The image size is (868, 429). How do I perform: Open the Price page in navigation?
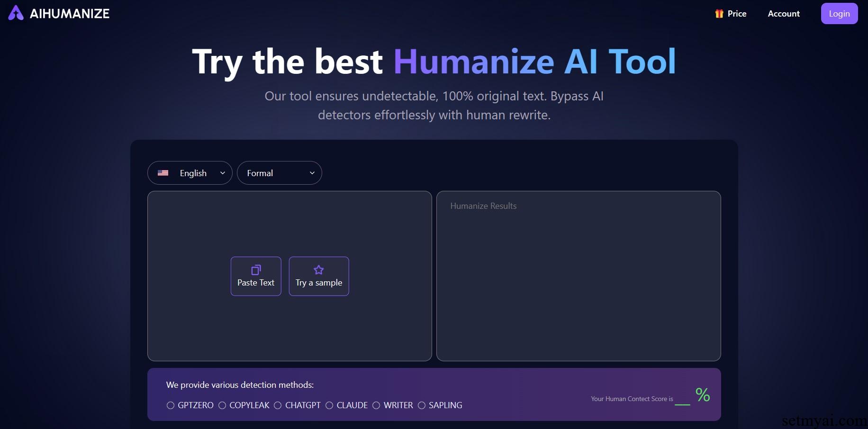click(x=736, y=14)
